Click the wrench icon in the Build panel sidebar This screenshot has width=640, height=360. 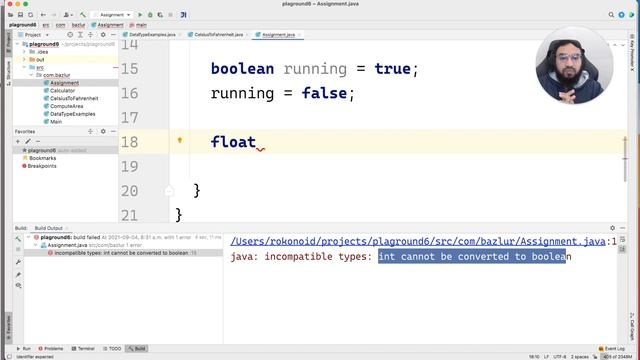pos(18,262)
